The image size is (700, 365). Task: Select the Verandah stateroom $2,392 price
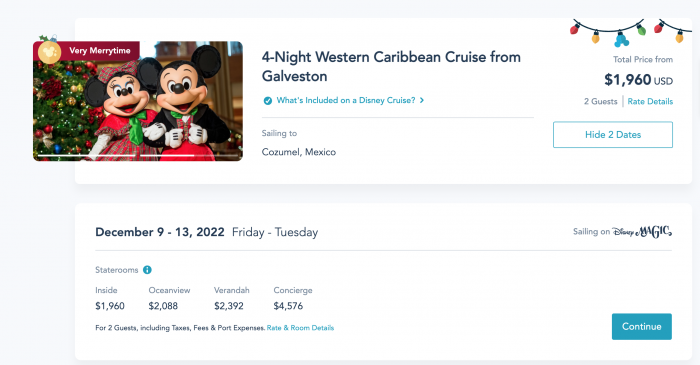(x=229, y=306)
